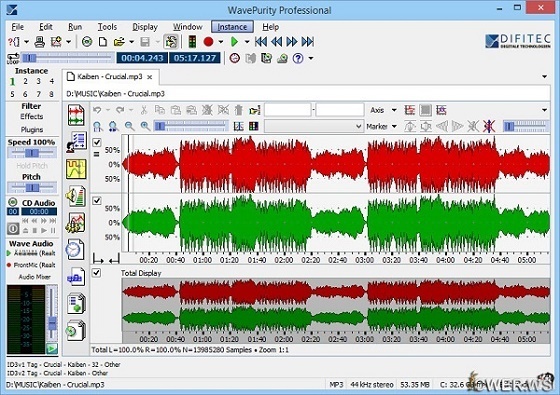Viewport: 560px width, 395px height.
Task: Click the trash delete icon in the edit toolbar
Action: [239, 110]
